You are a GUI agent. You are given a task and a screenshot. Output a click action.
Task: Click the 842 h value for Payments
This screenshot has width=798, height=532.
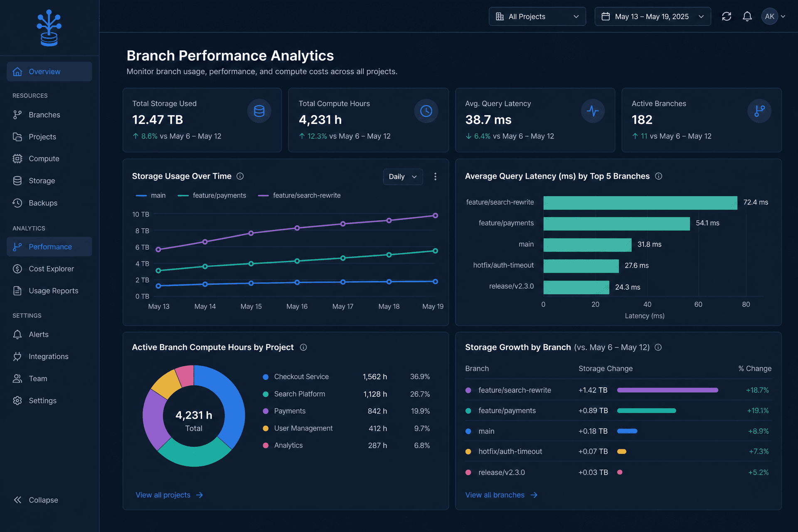[377, 411]
